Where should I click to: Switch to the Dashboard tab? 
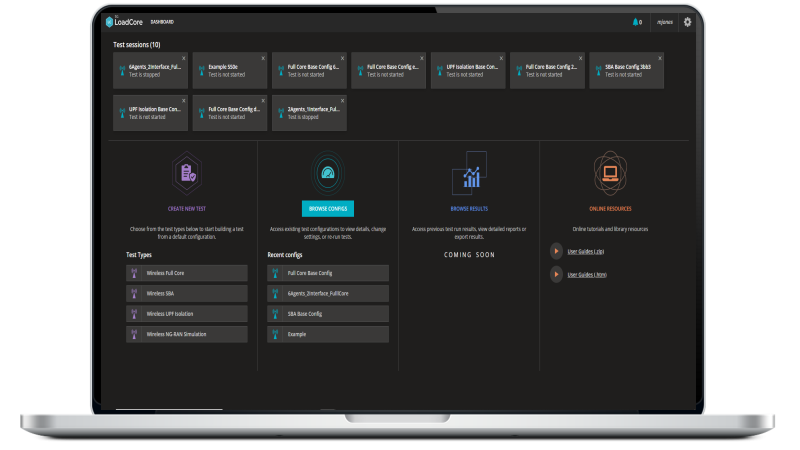[161, 21]
